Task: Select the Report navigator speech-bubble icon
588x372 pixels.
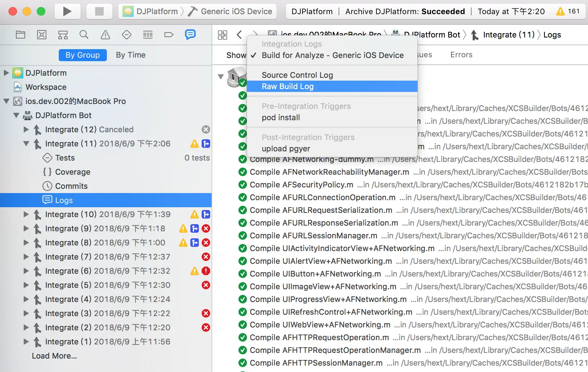Action: pyautogui.click(x=190, y=34)
